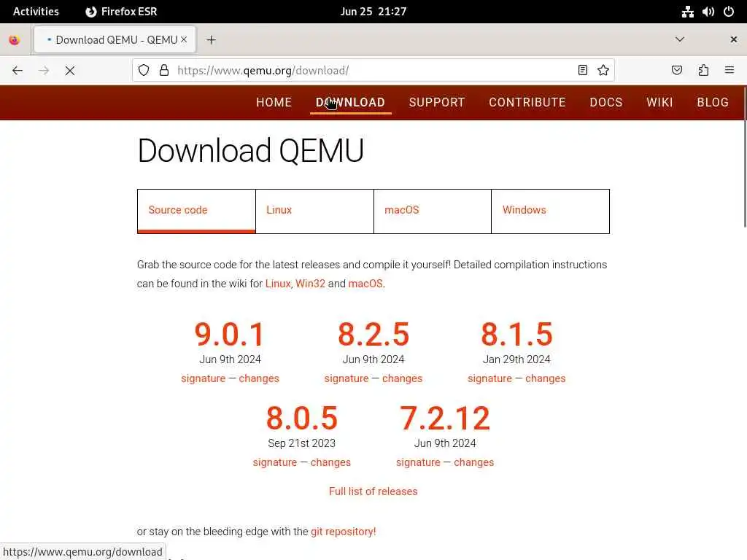747x560 pixels.
Task: Stop loading the page
Action: (x=70, y=71)
